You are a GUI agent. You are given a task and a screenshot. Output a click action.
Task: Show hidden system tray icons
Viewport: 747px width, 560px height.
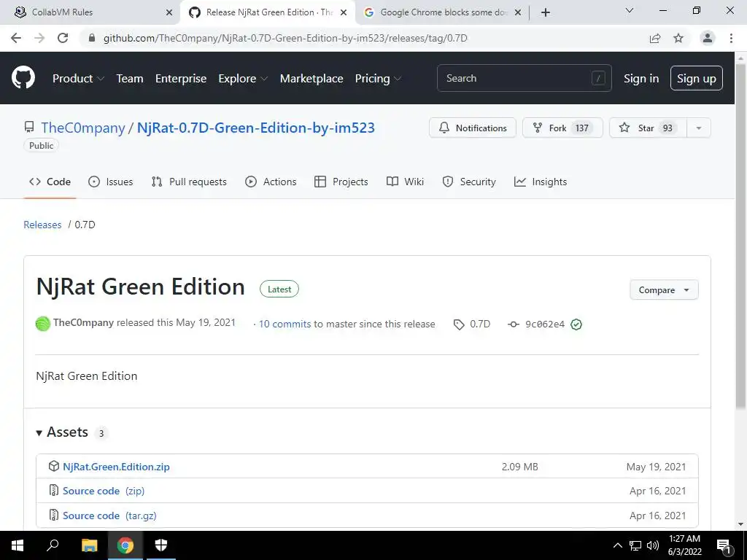click(x=617, y=545)
